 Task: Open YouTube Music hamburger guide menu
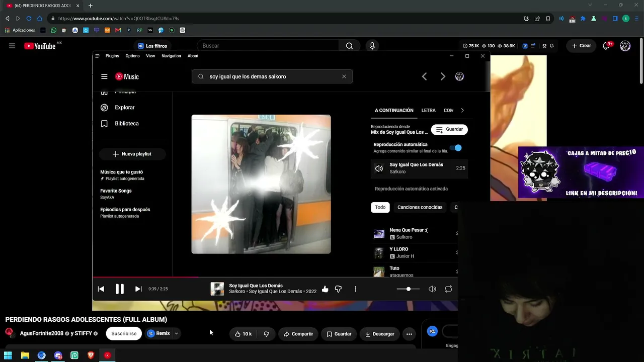[x=104, y=76]
